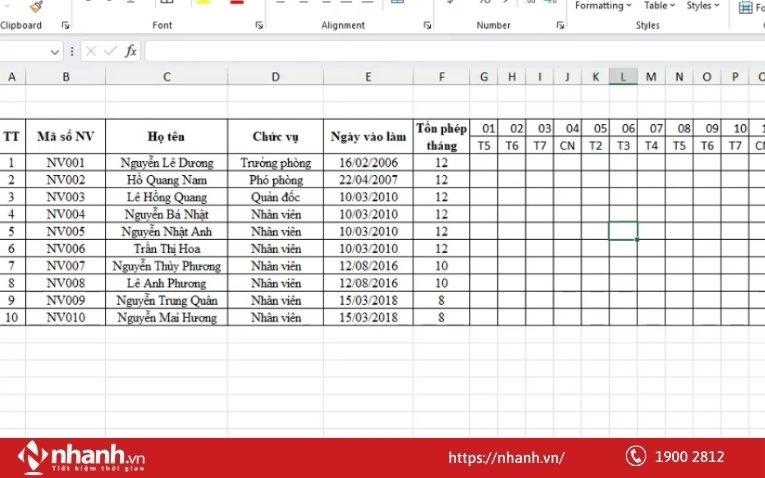Open the Clipboard dialog launcher
Image resolution: width=765 pixels, height=478 pixels.
point(65,25)
